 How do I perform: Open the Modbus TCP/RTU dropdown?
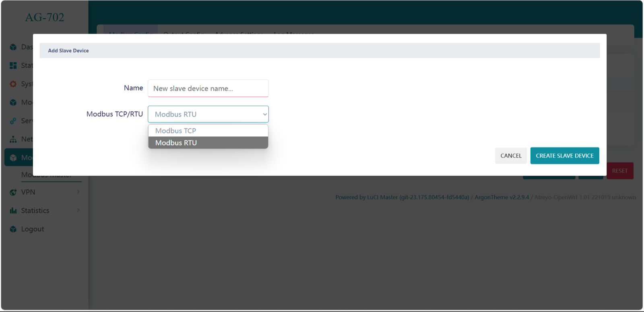click(x=208, y=114)
